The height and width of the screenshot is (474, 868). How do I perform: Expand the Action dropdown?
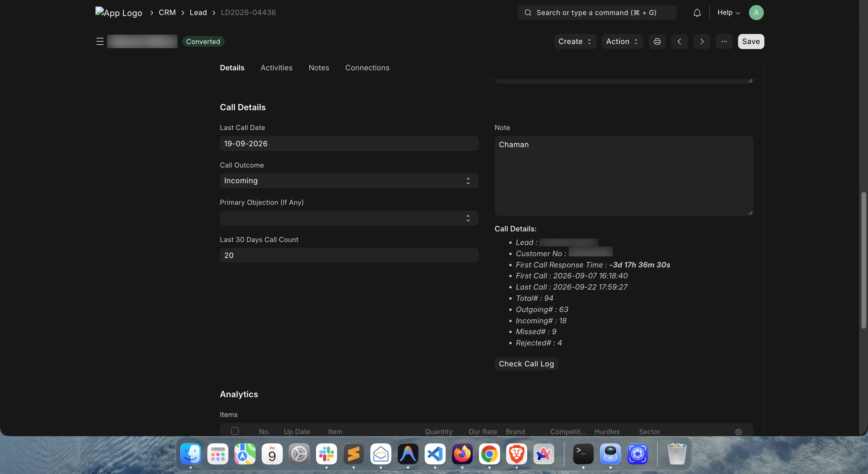pos(622,41)
